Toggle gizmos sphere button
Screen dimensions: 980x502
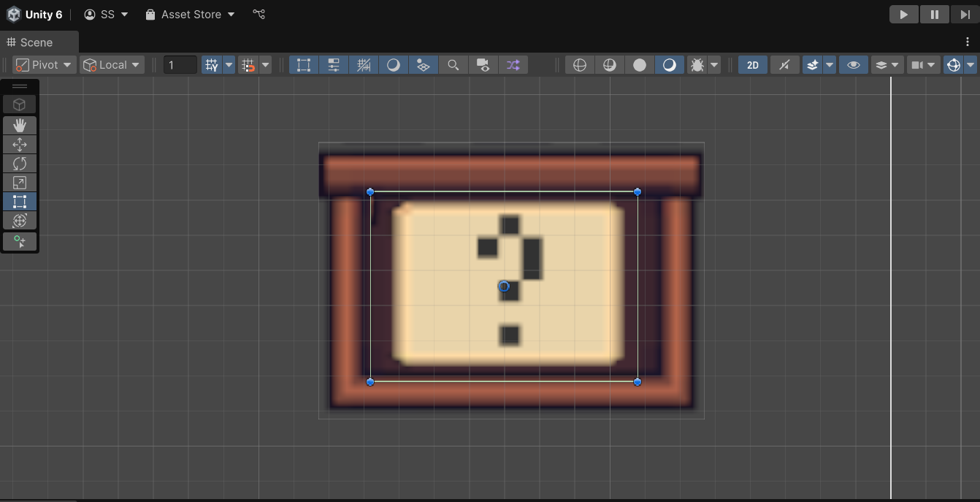pyautogui.click(x=953, y=65)
